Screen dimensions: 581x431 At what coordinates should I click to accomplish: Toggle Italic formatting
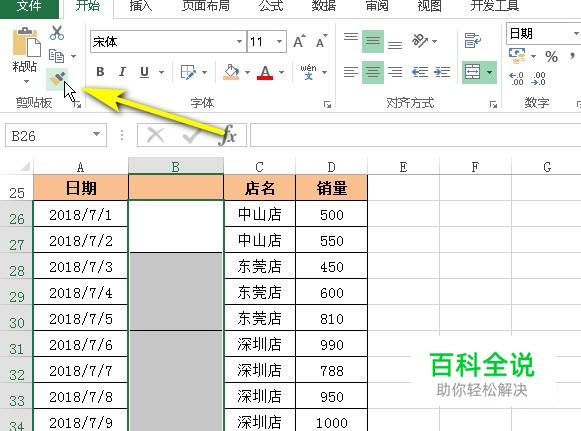click(122, 72)
